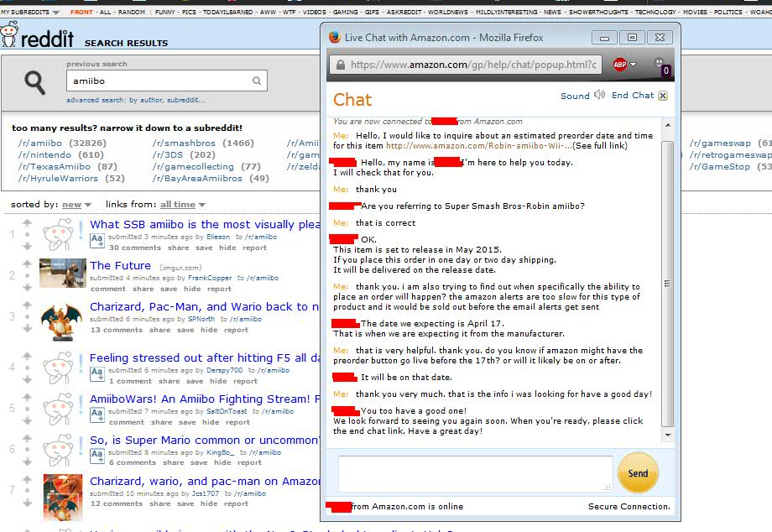This screenshot has width=772, height=532.
Task: Open the 'Charizard, wario, and pac-man on Amazon' post thumbnail
Action: click(x=63, y=497)
